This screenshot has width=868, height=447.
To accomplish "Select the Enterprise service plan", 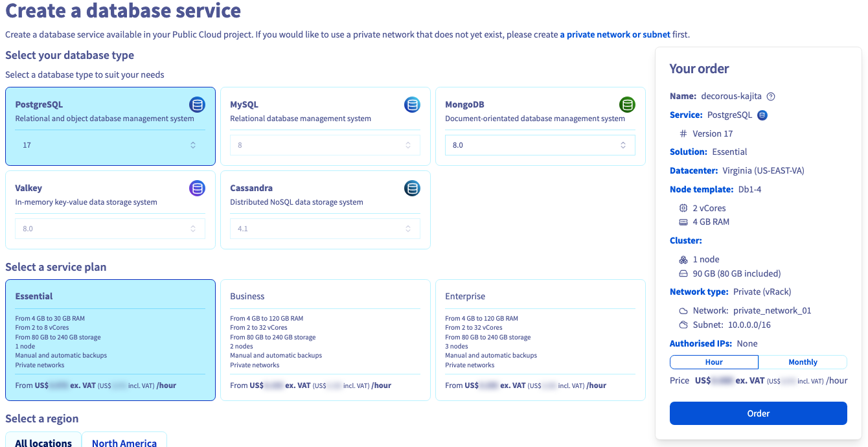I will 540,340.
